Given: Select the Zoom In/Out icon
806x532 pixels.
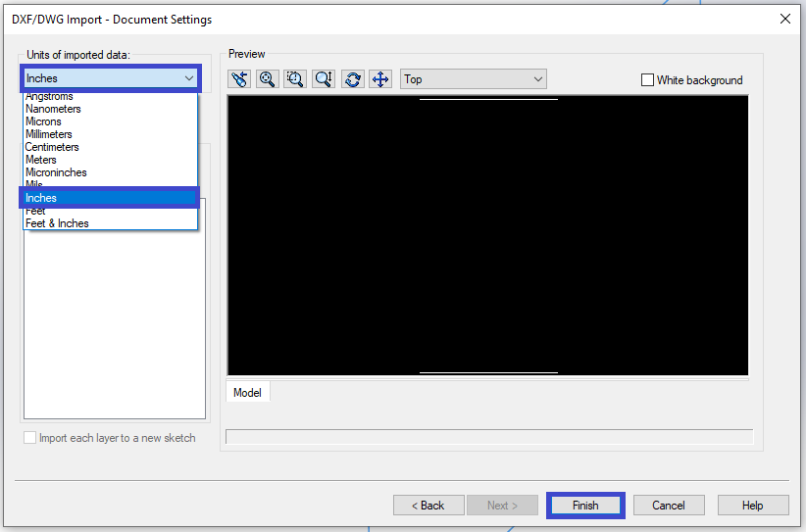Looking at the screenshot, I should 324,79.
